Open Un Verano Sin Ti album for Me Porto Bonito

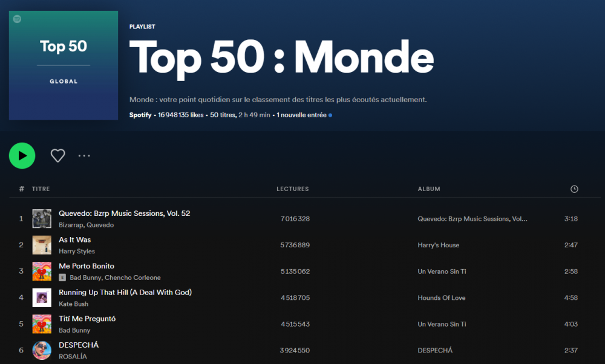[442, 271]
